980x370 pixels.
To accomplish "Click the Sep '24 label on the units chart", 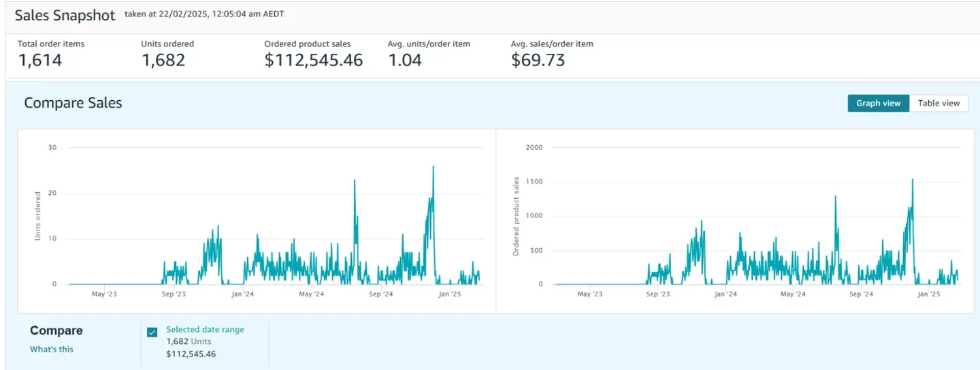I will coord(381,294).
